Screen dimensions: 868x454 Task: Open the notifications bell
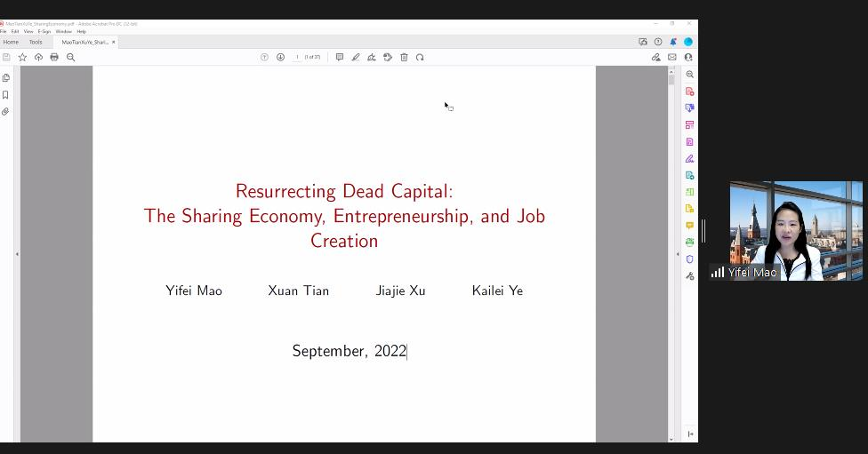click(x=673, y=42)
